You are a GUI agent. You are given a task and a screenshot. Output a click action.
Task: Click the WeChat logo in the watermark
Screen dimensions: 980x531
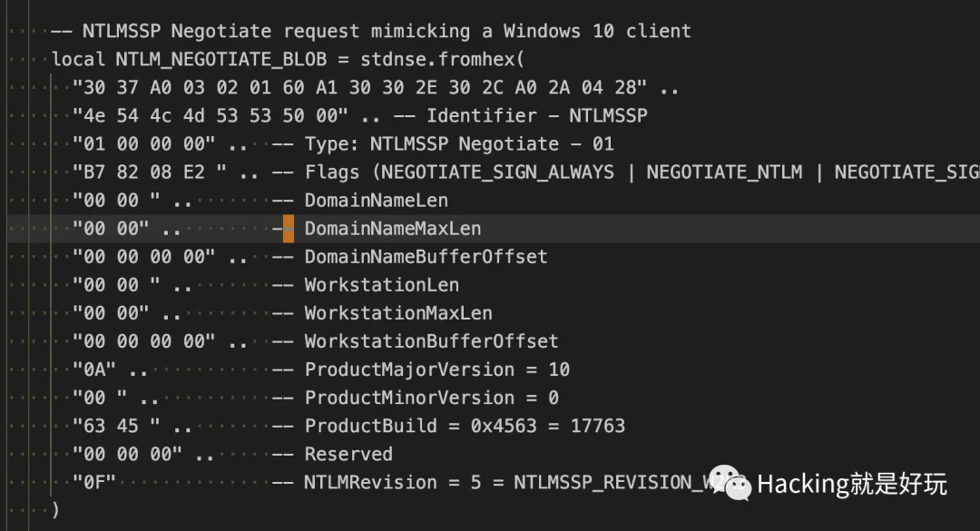(x=730, y=484)
